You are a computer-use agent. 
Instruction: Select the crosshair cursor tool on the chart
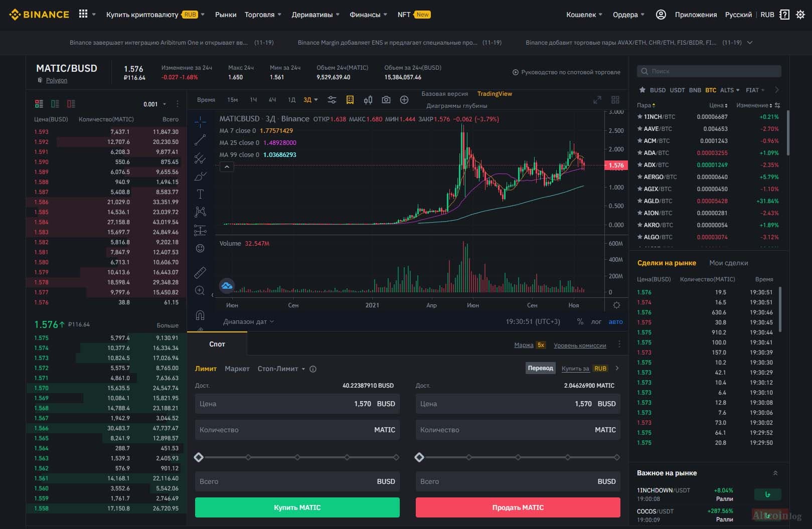click(x=200, y=122)
